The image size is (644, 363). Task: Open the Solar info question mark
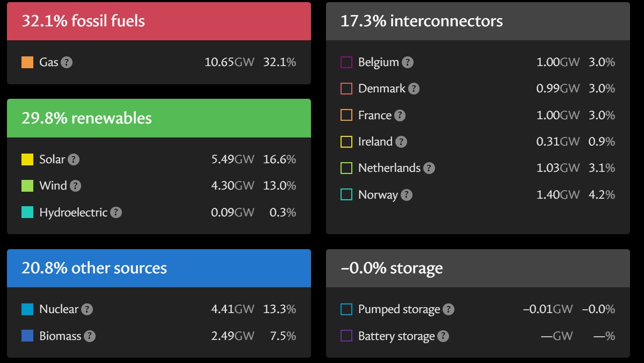[74, 159]
